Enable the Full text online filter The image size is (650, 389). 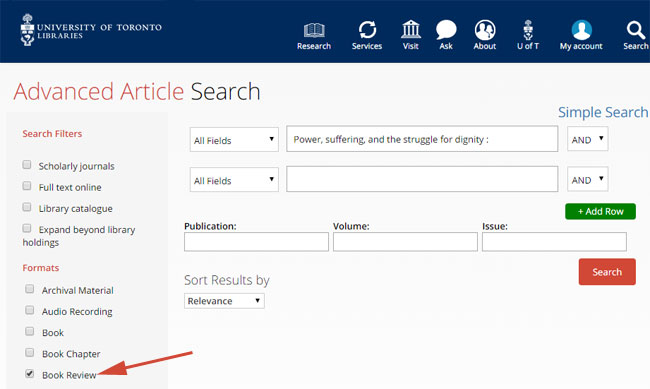(x=27, y=186)
